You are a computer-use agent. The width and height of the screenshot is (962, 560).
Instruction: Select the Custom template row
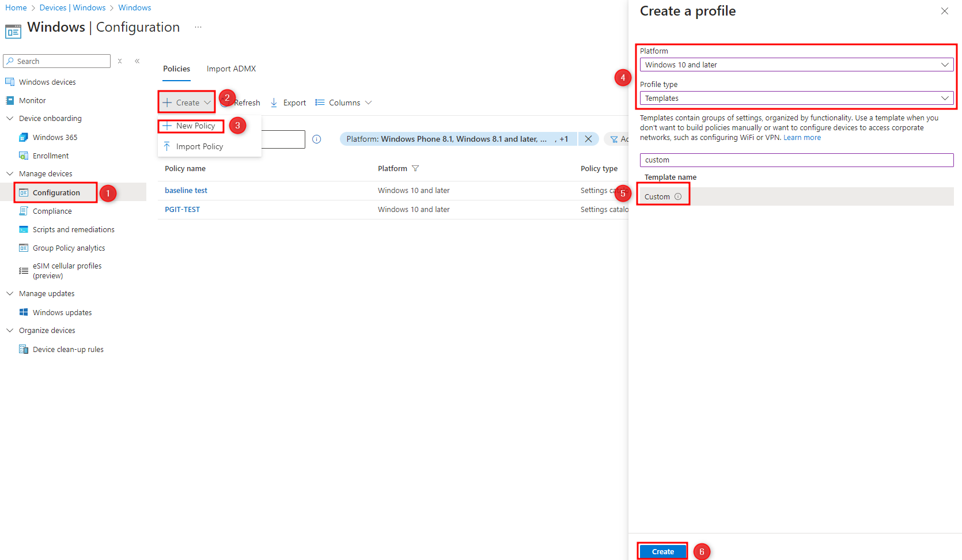point(797,196)
